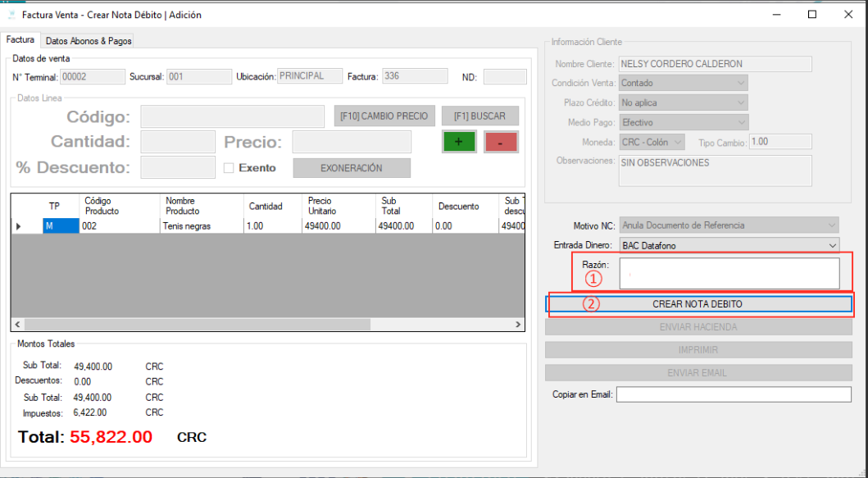Image resolution: width=868 pixels, height=478 pixels.
Task: Click the grid scrollbar left arrow
Action: click(17, 325)
